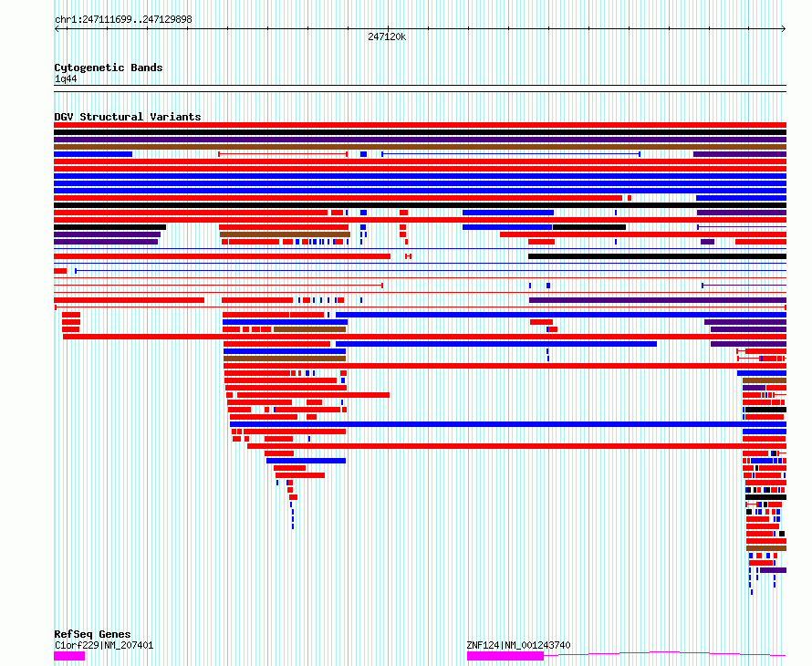Open the C1orf229|NM_207401 gene label

[x=104, y=645]
